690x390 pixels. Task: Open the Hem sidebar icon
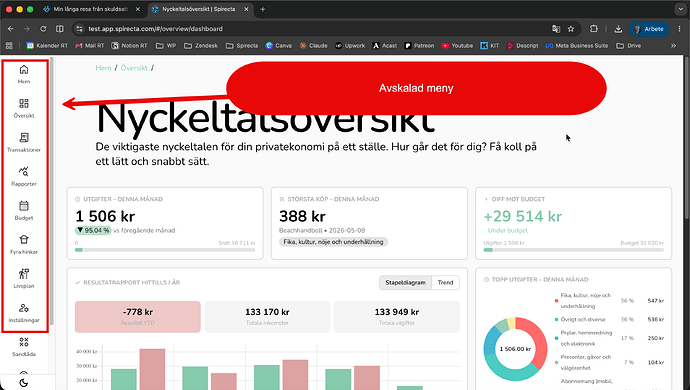coord(24,74)
